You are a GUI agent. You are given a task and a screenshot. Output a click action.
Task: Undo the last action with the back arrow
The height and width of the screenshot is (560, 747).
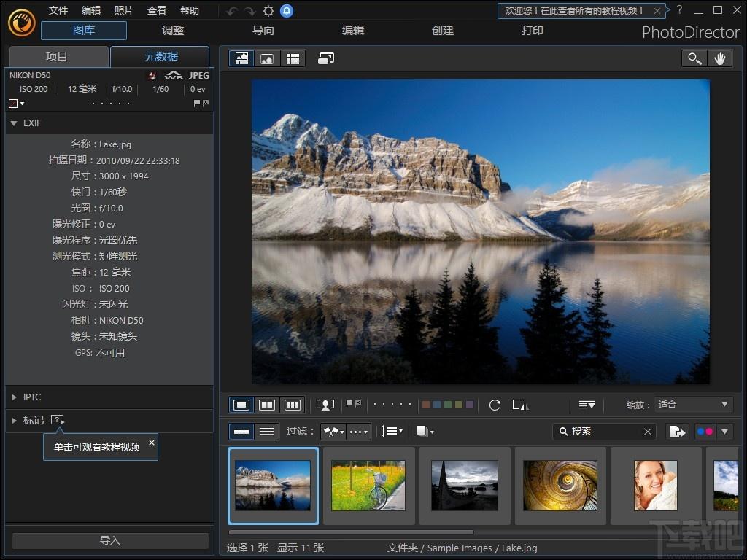tap(232, 11)
